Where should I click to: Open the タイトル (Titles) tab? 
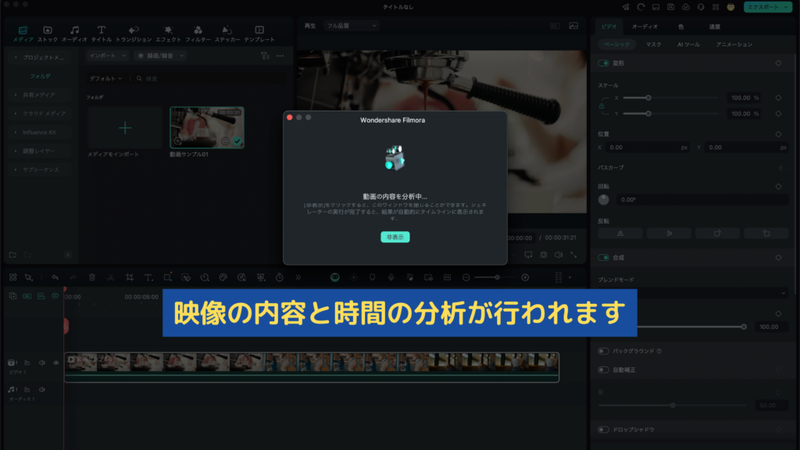(102, 34)
